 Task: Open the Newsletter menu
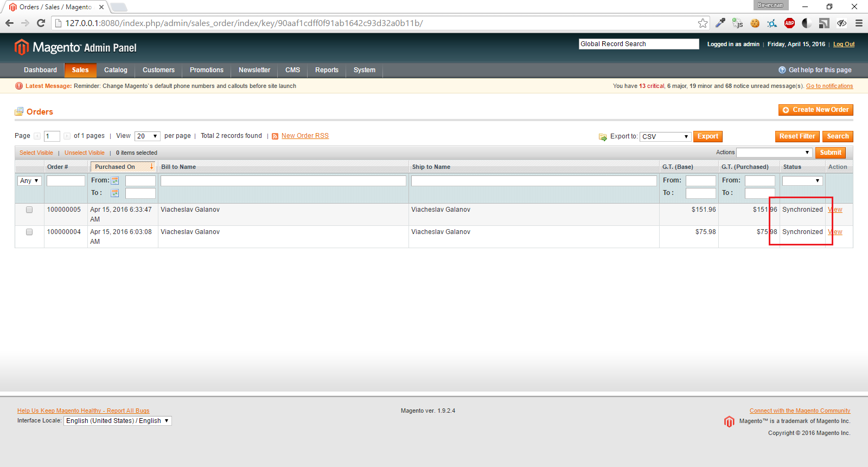(x=254, y=70)
